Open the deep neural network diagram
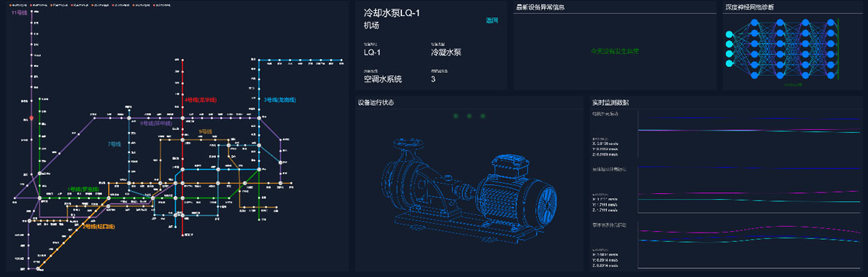The height and width of the screenshot is (277, 868). (784, 50)
